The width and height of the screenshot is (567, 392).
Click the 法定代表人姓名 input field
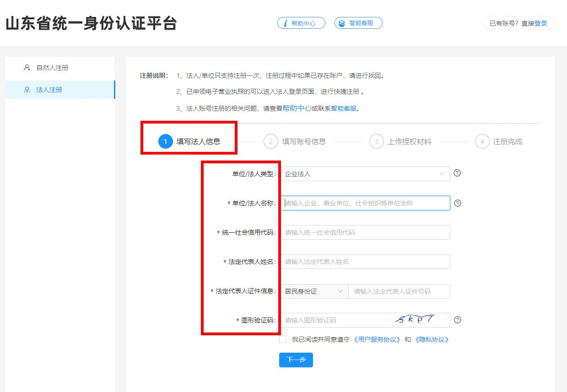click(365, 262)
